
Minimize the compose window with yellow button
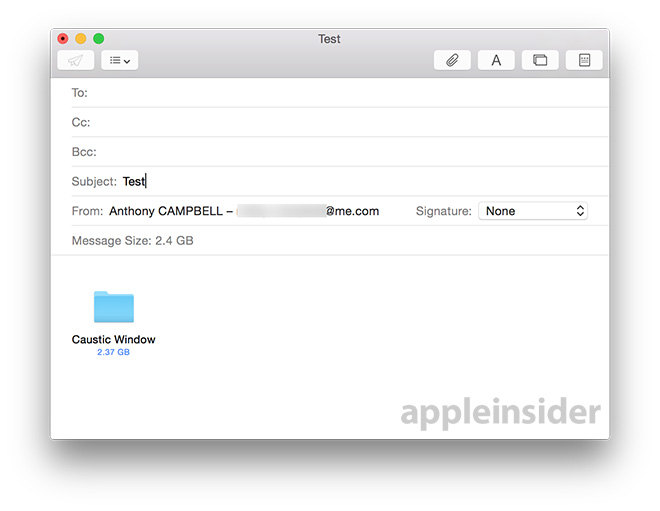(81, 39)
